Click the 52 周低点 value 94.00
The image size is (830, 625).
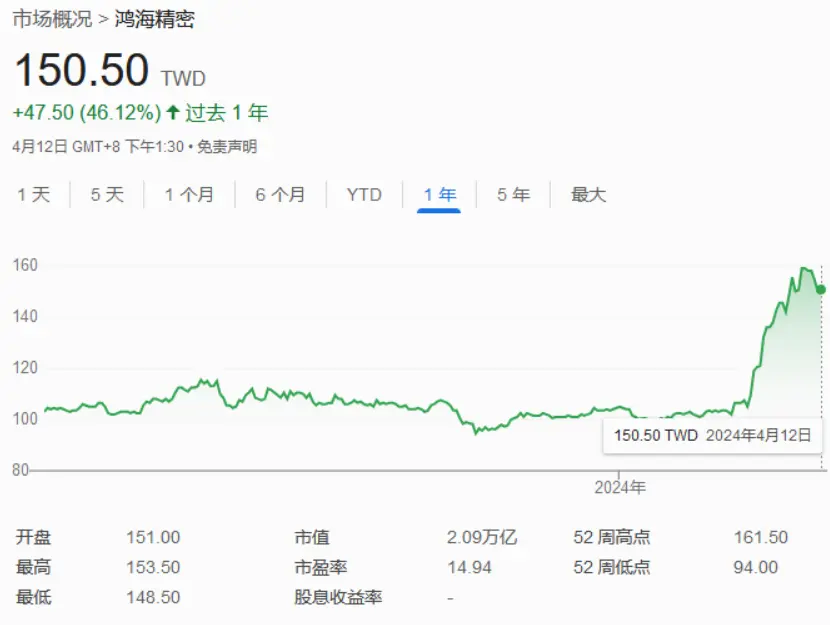tap(755, 567)
